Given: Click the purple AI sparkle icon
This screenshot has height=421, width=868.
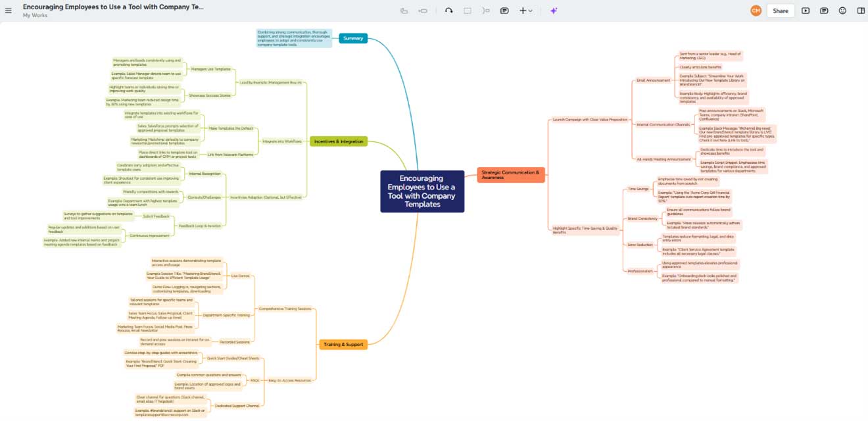Looking at the screenshot, I should 554,11.
